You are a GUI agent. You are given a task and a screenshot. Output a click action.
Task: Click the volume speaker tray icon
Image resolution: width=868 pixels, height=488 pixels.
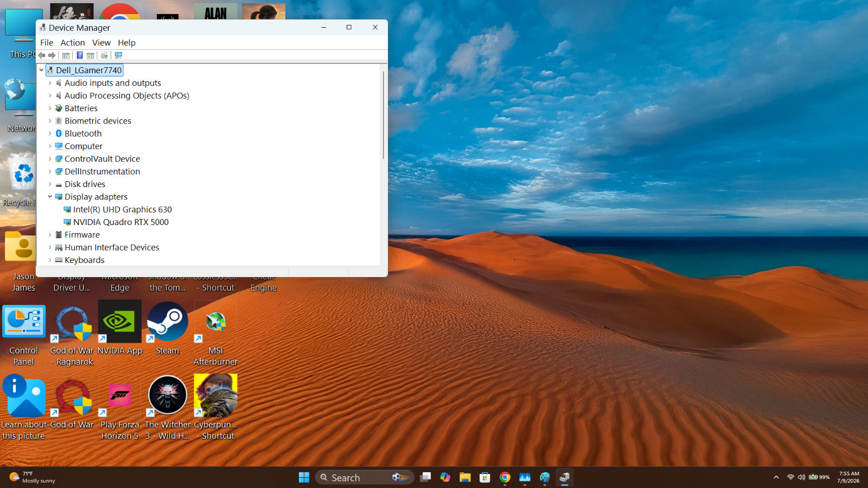(801, 477)
